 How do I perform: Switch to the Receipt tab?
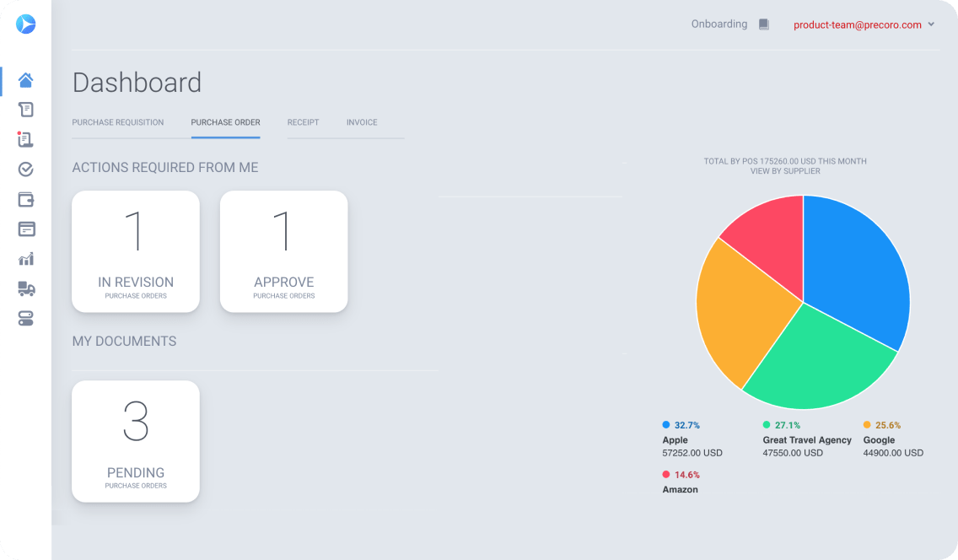pyautogui.click(x=303, y=122)
